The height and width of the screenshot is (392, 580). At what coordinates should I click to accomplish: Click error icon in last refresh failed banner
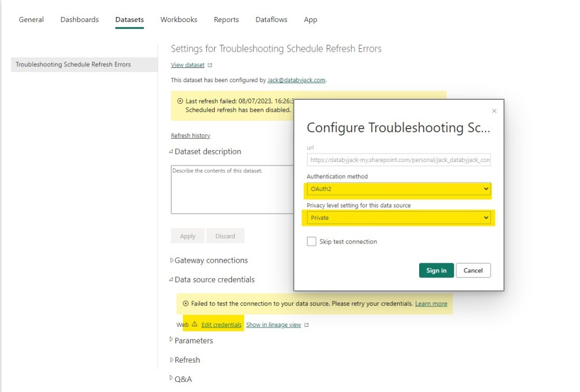click(x=180, y=101)
